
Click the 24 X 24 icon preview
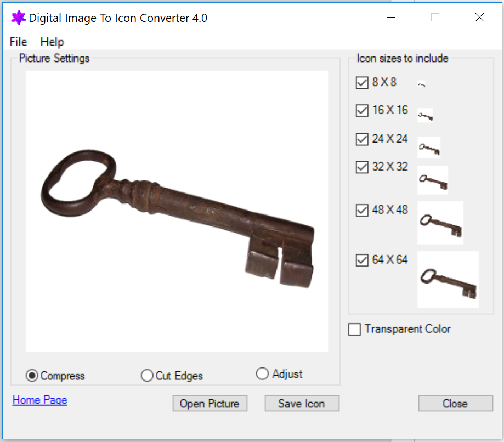coord(428,147)
